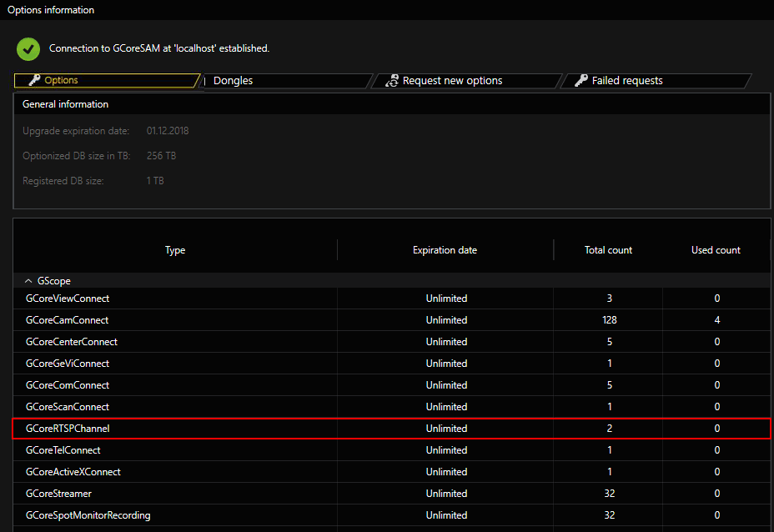The image size is (774, 532).
Task: Select the GCoreStreamer row
Action: (391, 494)
